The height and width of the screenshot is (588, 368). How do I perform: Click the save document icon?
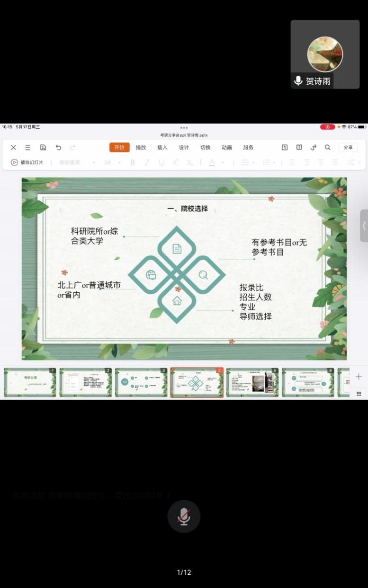click(x=43, y=148)
